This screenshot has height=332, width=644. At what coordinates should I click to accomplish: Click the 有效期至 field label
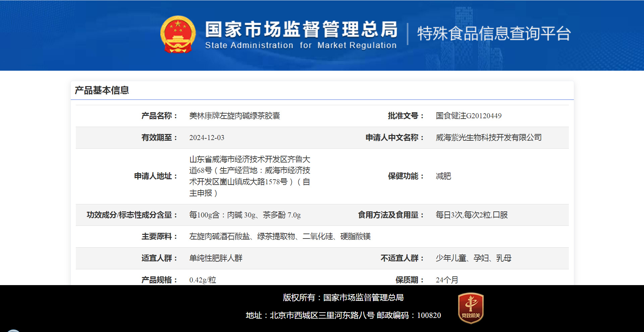(159, 138)
